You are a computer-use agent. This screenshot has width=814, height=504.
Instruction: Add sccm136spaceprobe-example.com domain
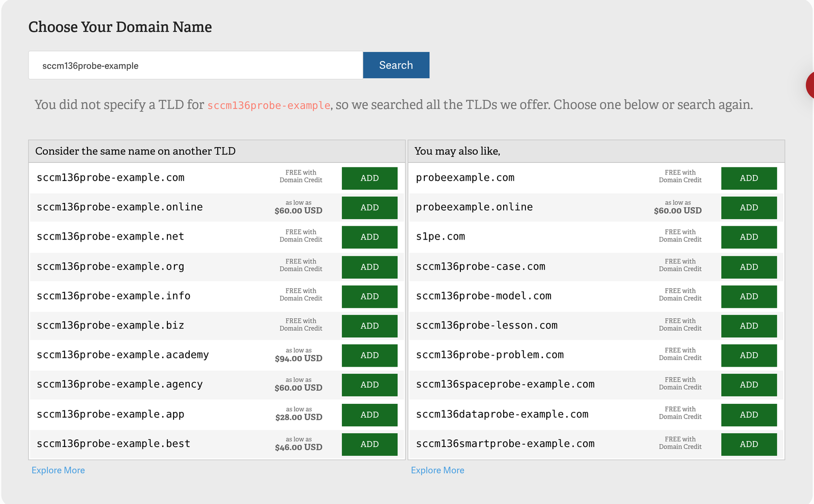click(749, 385)
